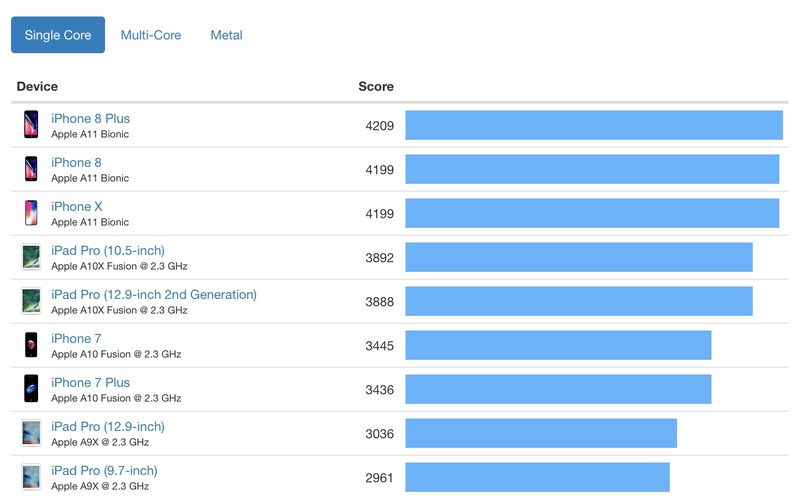Image resolution: width=800 pixels, height=496 pixels.
Task: Click the score value 3888
Action: [380, 302]
